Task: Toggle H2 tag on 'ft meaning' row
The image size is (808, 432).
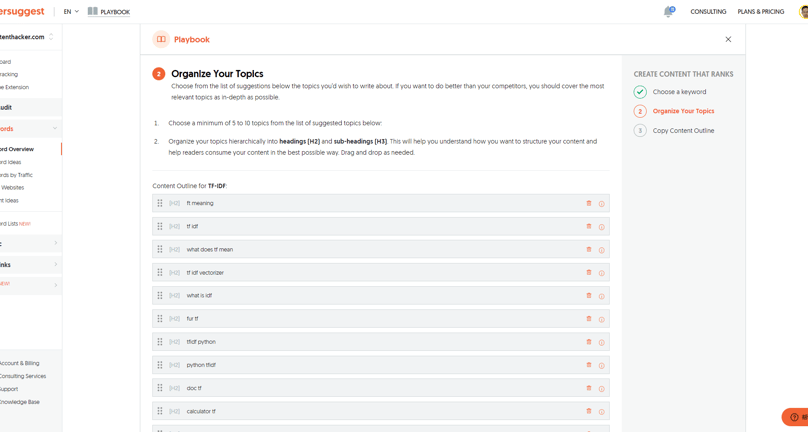Action: 175,203
